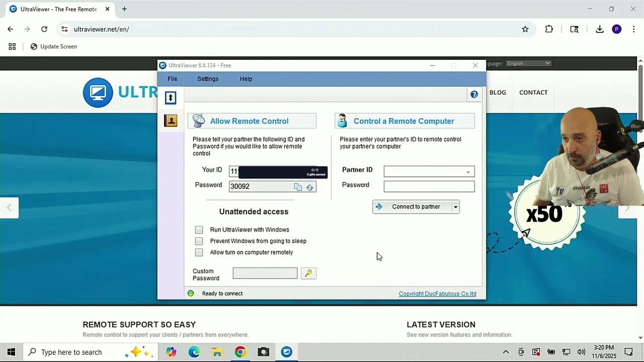Enable Run UltraViewer with Windows
The width and height of the screenshot is (644, 362).
199,230
